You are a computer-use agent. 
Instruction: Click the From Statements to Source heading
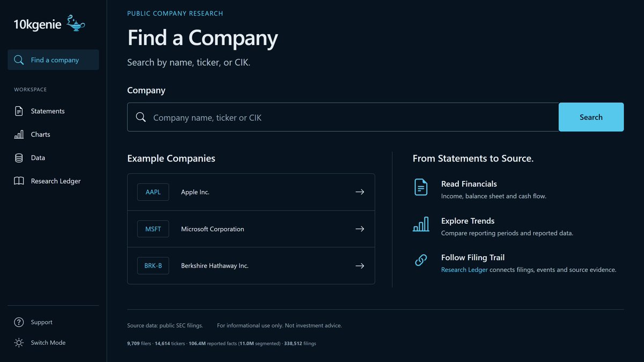473,158
